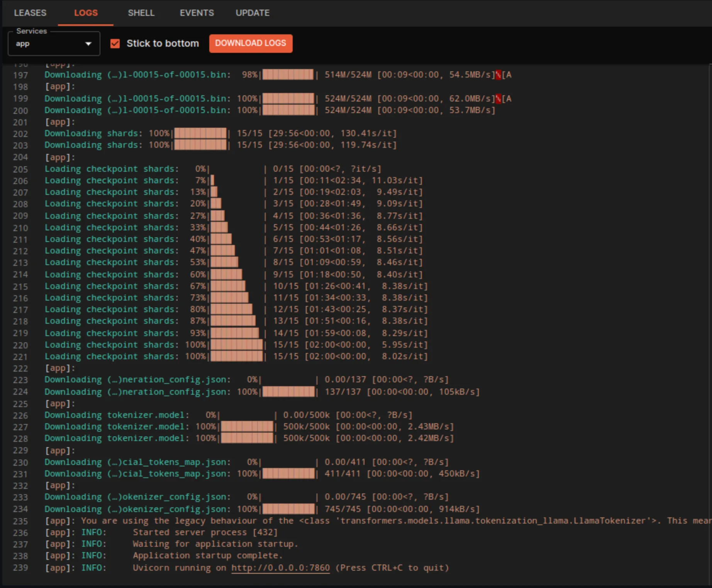Click the special_tokens_map.json 100% log line
712x588 pixels.
pyautogui.click(x=262, y=474)
